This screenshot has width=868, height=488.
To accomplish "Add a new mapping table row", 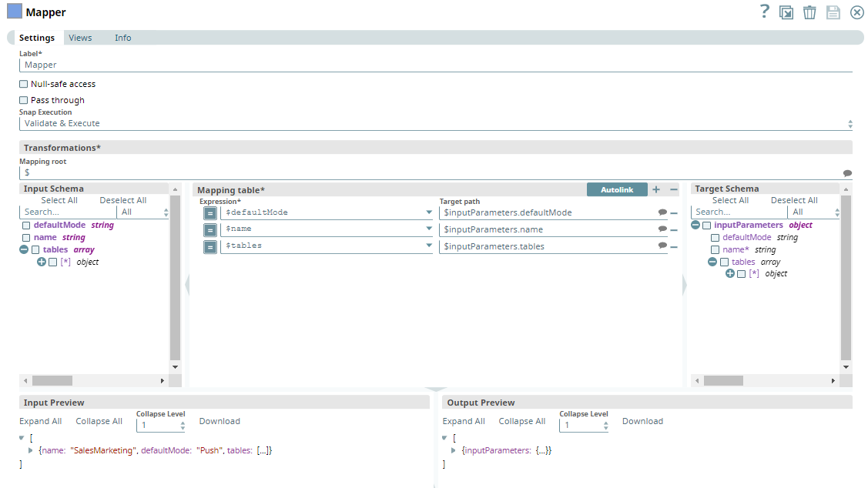I will (x=656, y=189).
